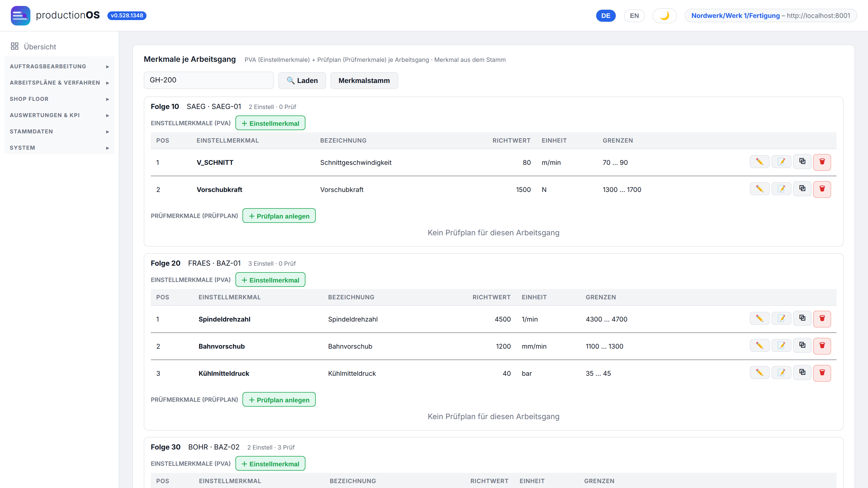
Task: Click the Laden search button
Action: click(302, 81)
